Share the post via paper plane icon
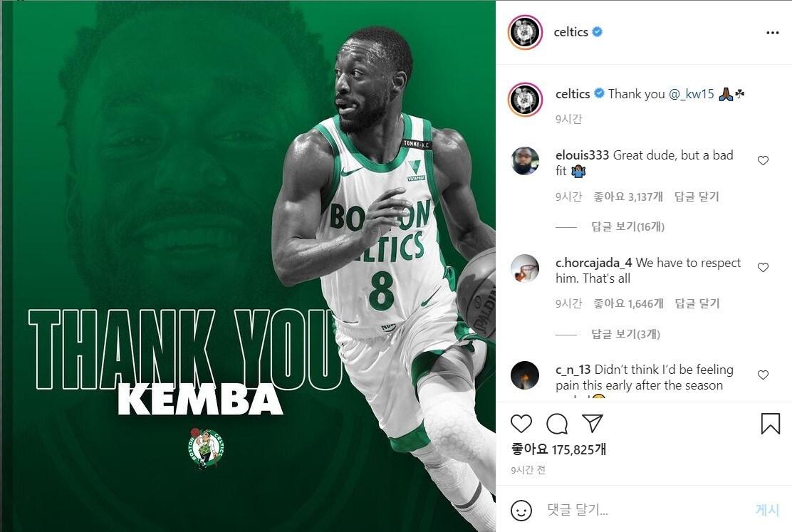The height and width of the screenshot is (532, 792). click(x=592, y=423)
